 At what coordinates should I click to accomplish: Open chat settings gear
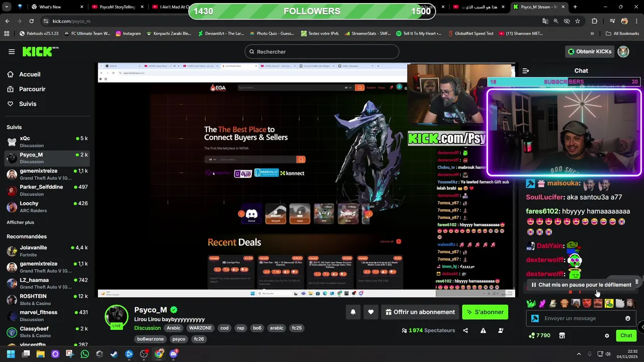(x=607, y=335)
